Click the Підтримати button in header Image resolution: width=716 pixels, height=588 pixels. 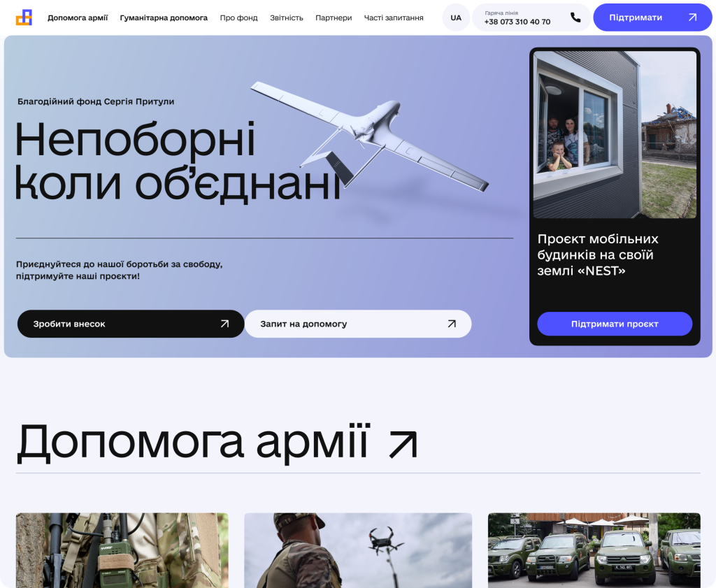coord(652,17)
